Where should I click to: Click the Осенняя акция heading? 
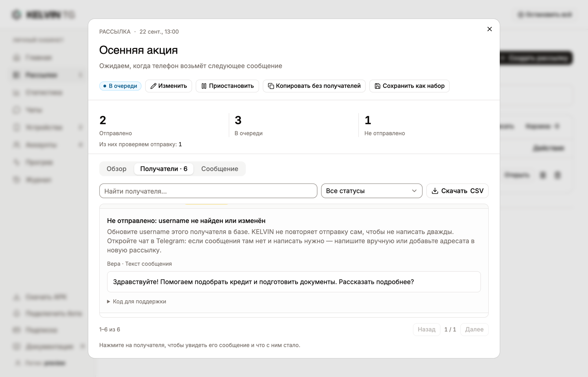click(x=139, y=50)
